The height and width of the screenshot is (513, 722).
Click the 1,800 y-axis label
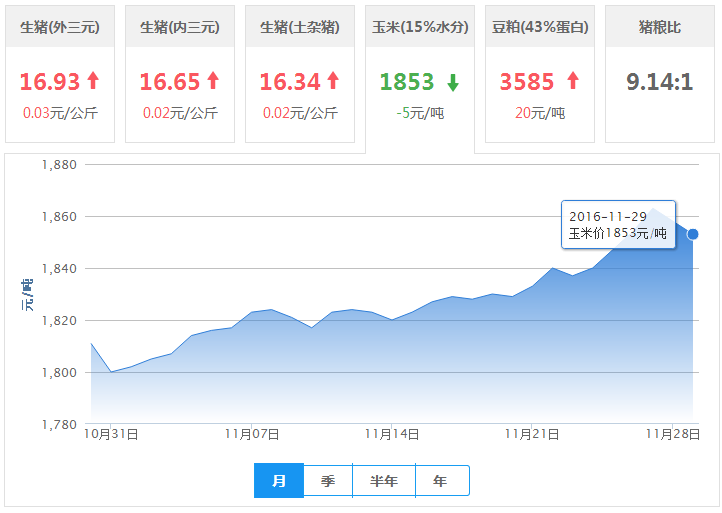click(59, 373)
